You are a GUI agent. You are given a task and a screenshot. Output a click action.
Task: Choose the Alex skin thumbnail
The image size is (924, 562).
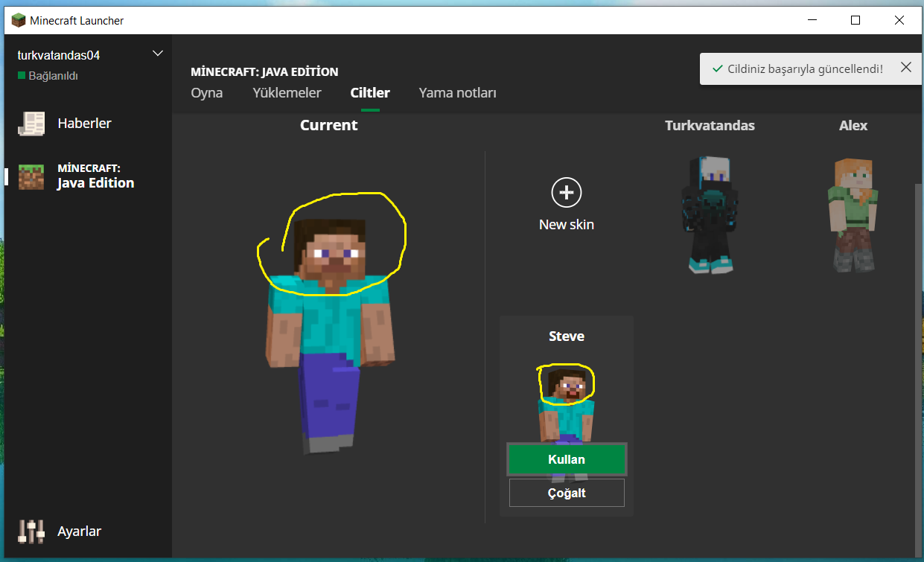(853, 213)
